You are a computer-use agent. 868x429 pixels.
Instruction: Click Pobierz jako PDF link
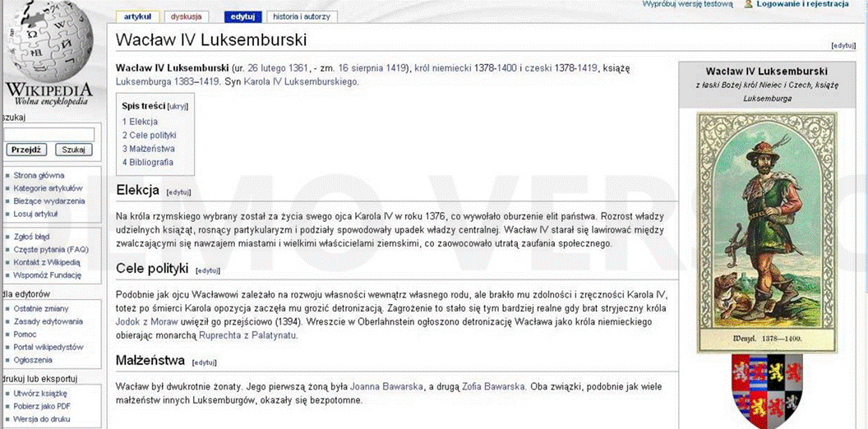tap(42, 406)
